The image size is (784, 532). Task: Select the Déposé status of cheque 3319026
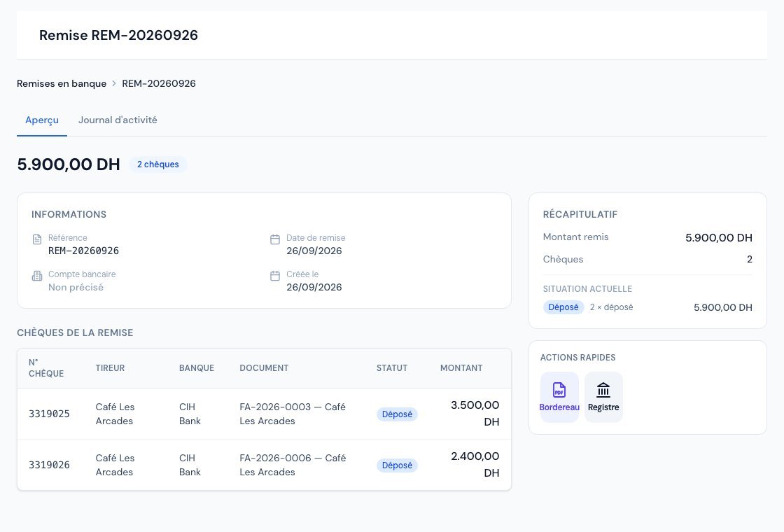(397, 465)
